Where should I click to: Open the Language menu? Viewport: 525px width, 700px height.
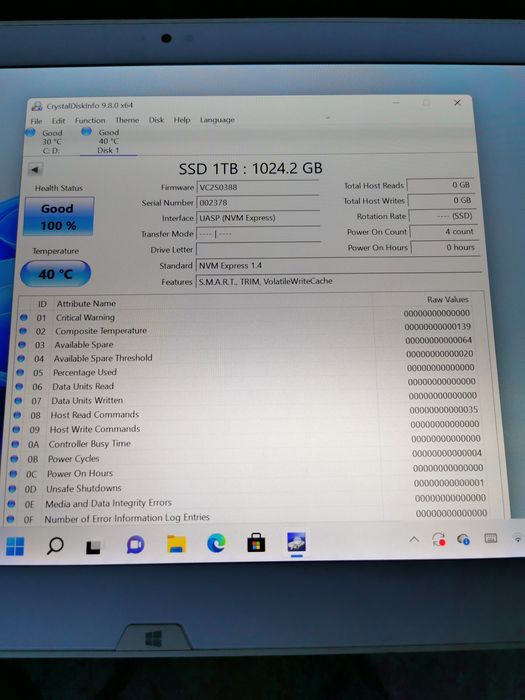217,120
